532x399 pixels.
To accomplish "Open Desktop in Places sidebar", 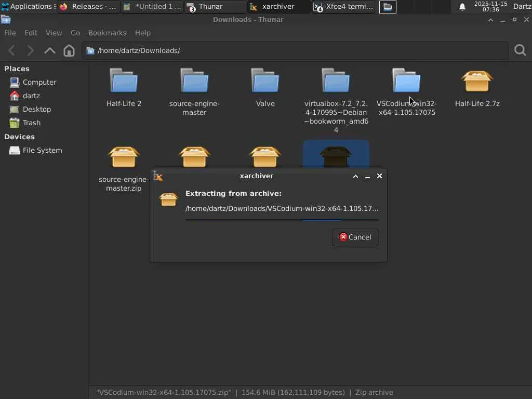I will click(30, 109).
